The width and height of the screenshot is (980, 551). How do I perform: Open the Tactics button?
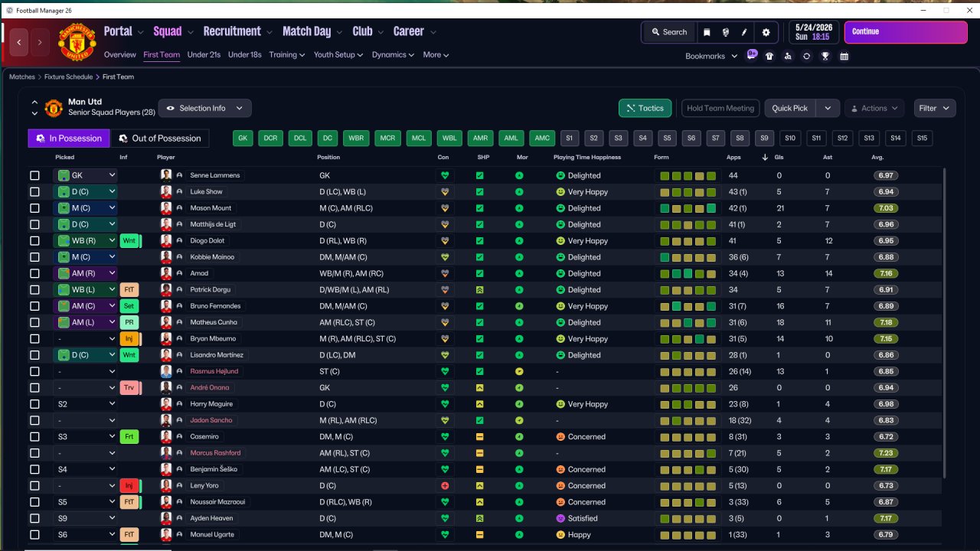click(645, 109)
